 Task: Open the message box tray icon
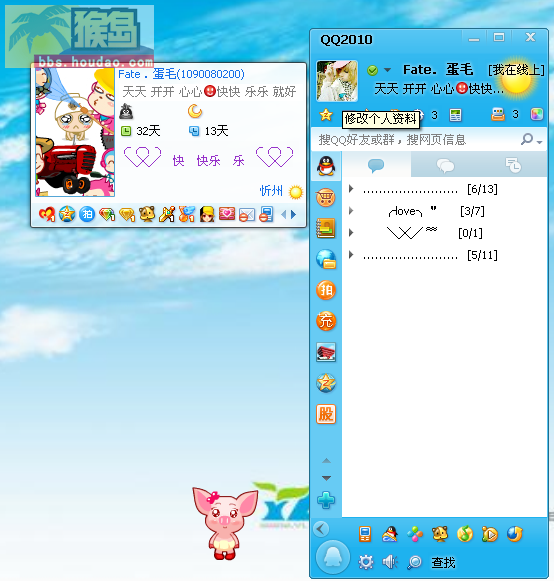(x=498, y=114)
